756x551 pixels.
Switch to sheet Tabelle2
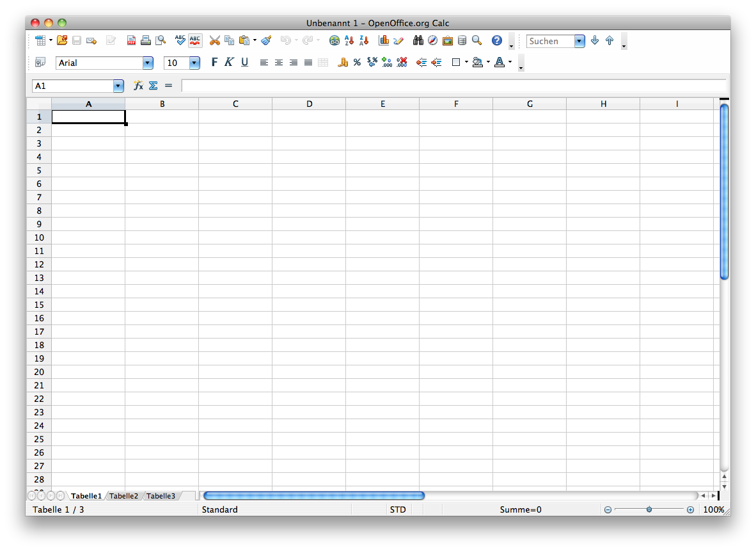pos(124,495)
